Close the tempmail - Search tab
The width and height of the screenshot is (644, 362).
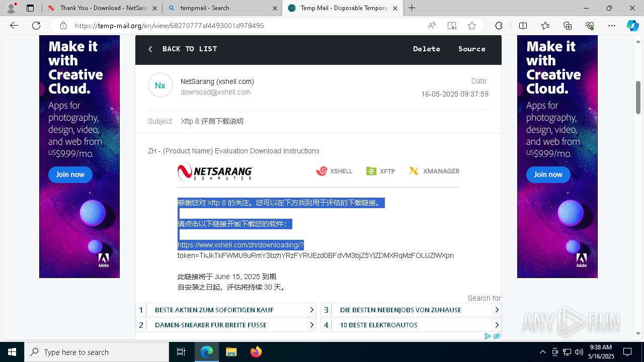pos(275,8)
